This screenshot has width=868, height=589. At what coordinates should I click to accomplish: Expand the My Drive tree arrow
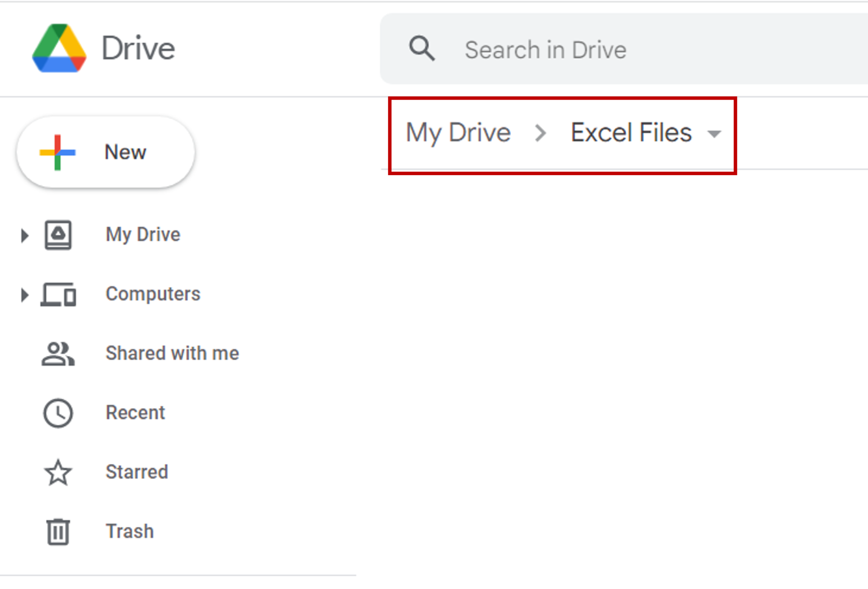[x=25, y=235]
